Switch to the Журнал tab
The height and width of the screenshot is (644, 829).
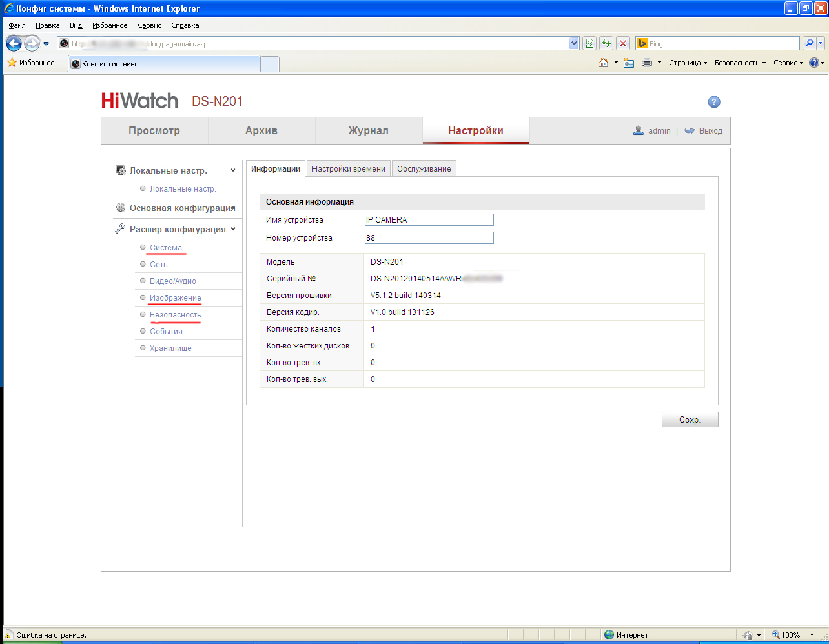369,130
